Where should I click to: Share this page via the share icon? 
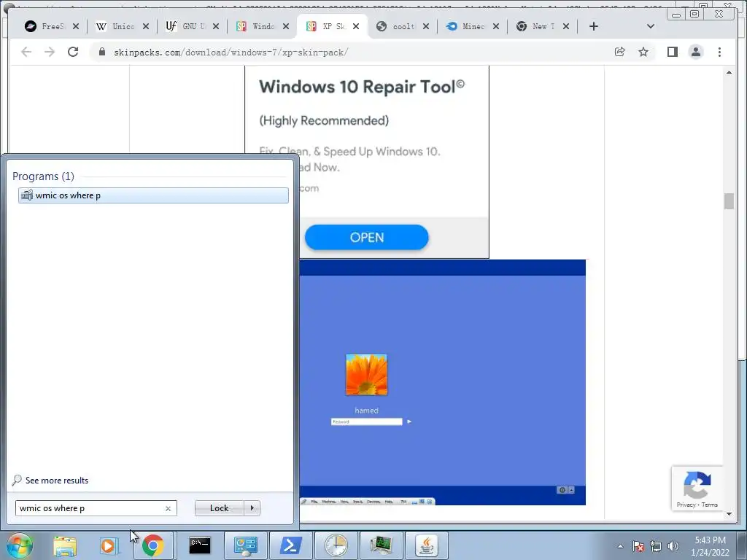click(x=620, y=52)
